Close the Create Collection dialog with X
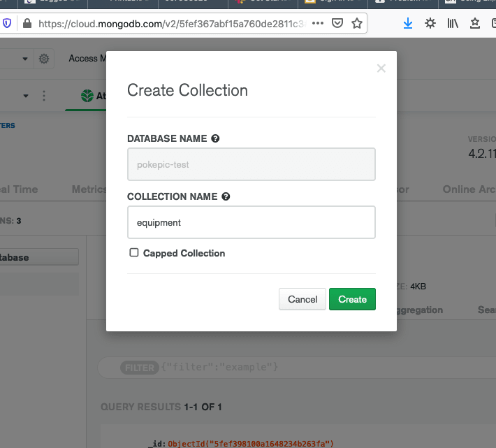This screenshot has width=496, height=448. [381, 68]
